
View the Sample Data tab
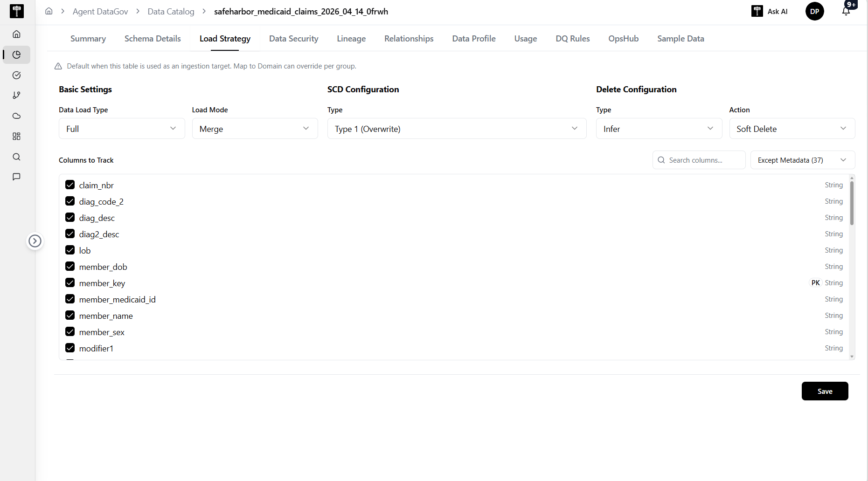click(681, 39)
